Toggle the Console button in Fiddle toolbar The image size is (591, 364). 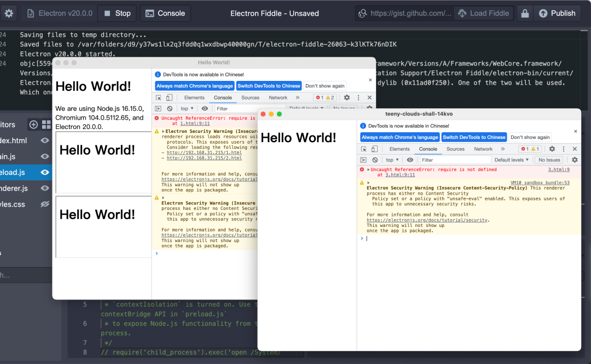click(x=165, y=14)
